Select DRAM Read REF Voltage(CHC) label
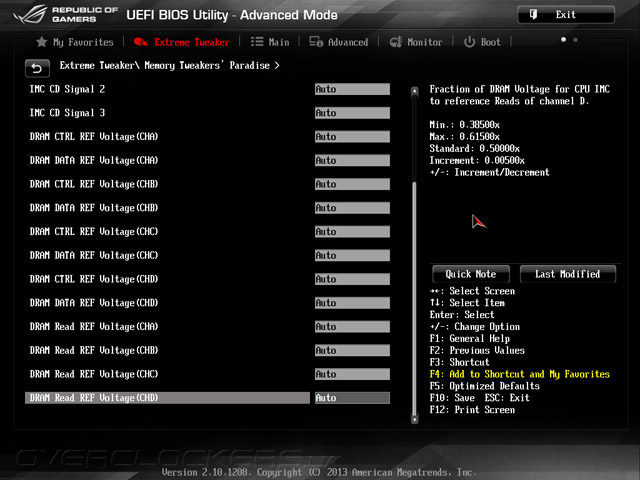 94,374
